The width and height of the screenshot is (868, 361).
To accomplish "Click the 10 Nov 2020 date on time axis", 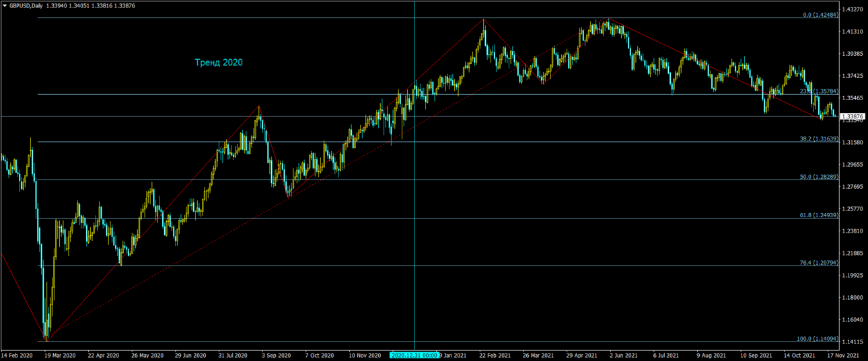I will tap(364, 355).
